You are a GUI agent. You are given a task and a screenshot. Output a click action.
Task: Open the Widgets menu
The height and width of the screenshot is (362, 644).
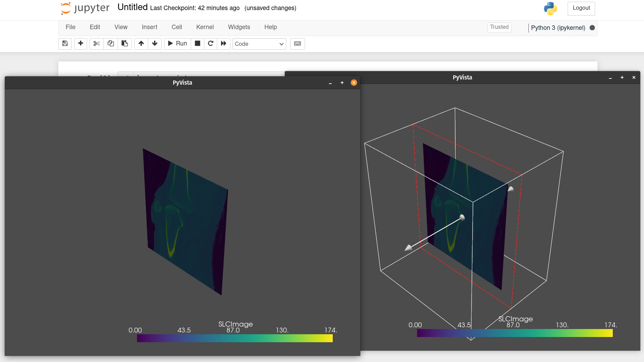coord(239,27)
